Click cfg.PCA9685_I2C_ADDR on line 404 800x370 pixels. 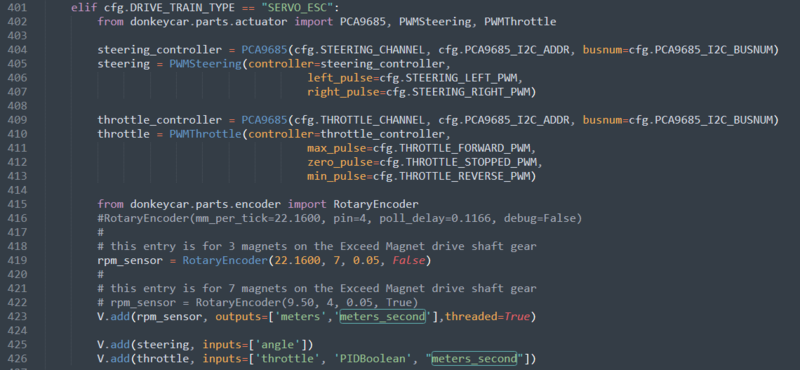tap(505, 50)
